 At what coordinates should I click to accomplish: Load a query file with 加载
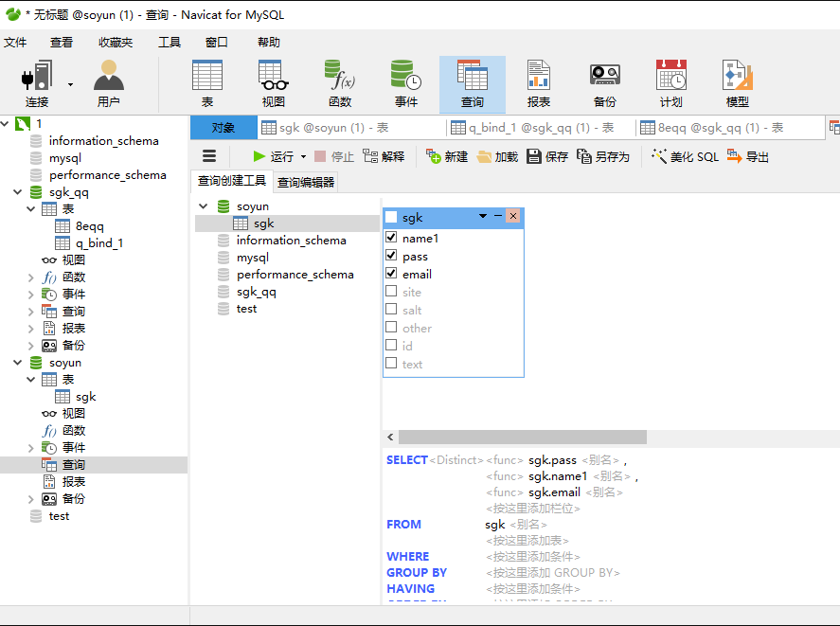tap(497, 156)
